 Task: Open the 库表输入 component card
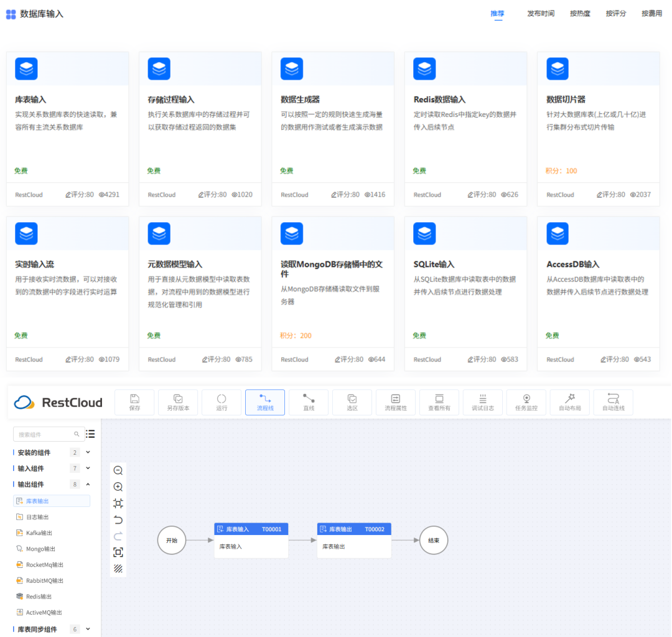67,129
